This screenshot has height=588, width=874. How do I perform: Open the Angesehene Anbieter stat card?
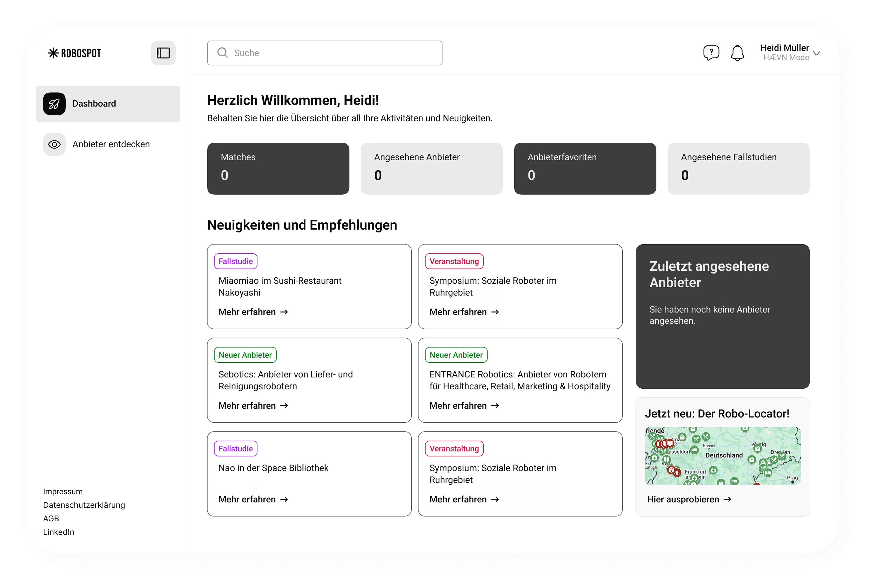432,168
